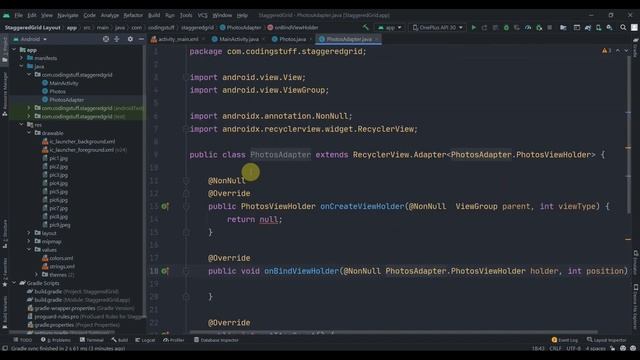Open the Gradle tool window on the right edge

tap(636, 48)
